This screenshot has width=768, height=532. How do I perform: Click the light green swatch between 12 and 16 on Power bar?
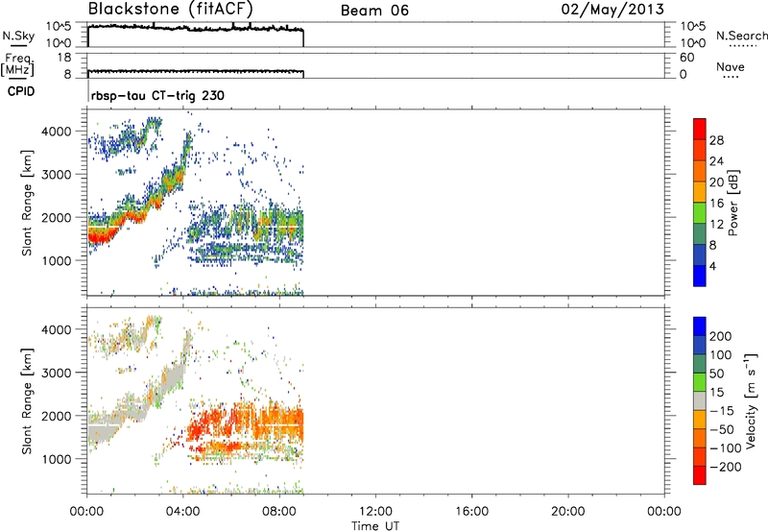(700, 213)
